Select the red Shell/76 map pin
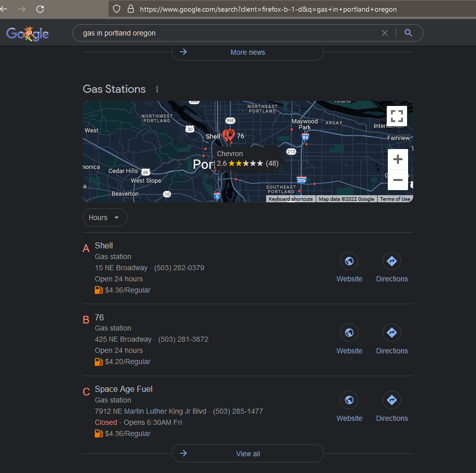Image resolution: width=476 pixels, height=473 pixels. (229, 135)
